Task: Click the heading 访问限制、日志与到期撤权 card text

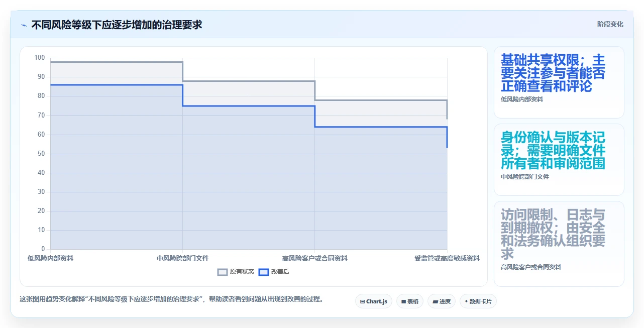Action: 553,235
